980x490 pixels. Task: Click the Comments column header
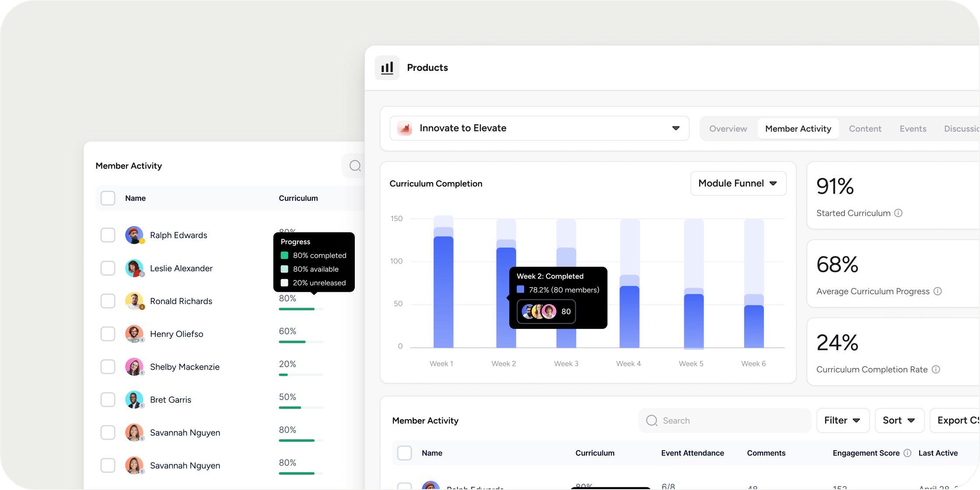pyautogui.click(x=766, y=453)
